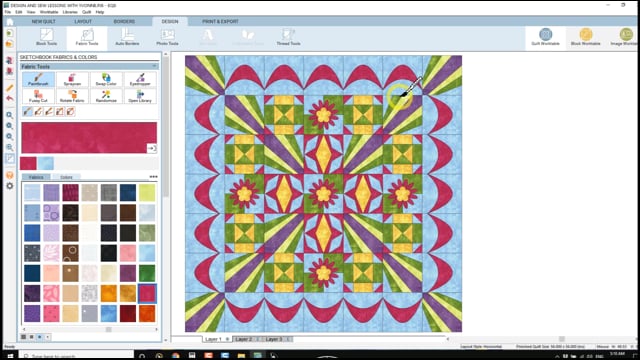Pick the Randomize tool
Viewport: 640px width, 360px height.
click(x=106, y=96)
